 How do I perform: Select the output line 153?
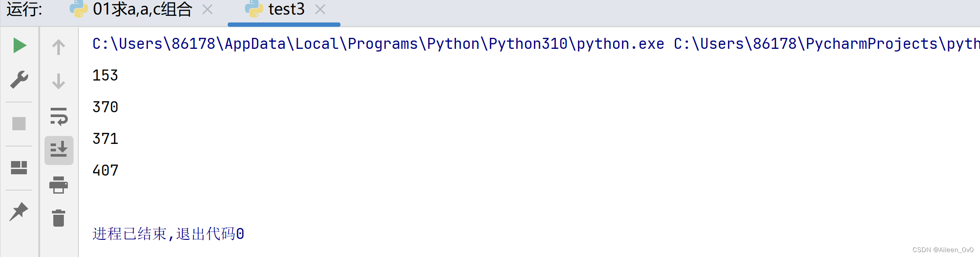click(x=105, y=75)
